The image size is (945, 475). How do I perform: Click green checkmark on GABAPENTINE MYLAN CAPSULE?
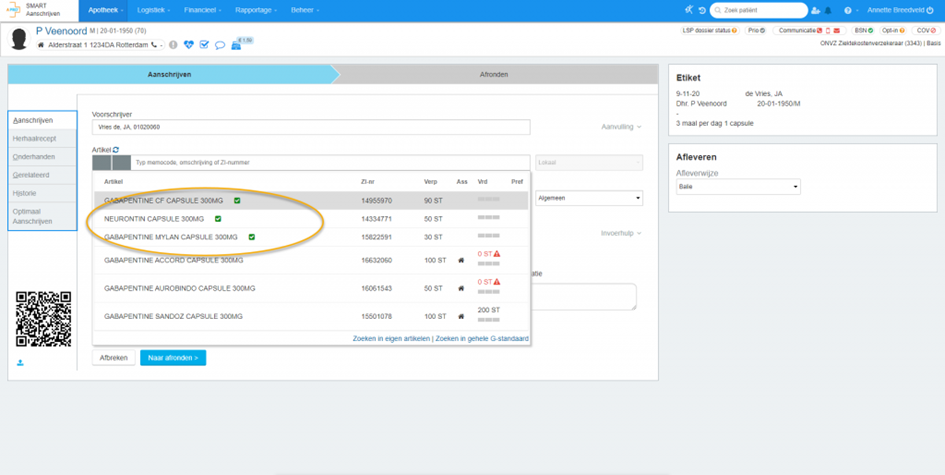tap(252, 237)
